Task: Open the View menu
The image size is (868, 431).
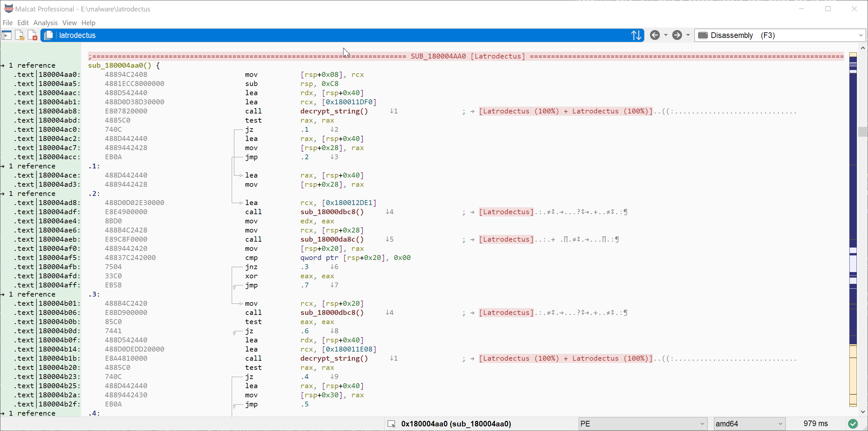Action: click(x=69, y=23)
